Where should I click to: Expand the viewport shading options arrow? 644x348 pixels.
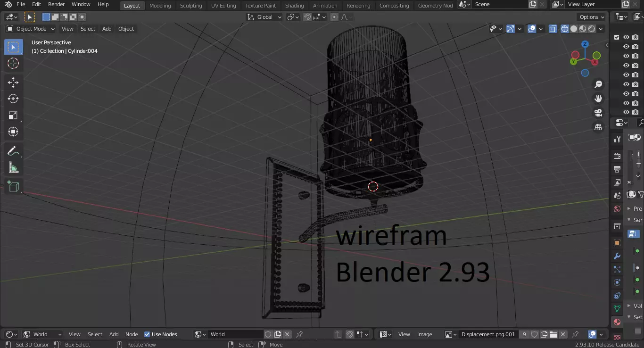[601, 29]
